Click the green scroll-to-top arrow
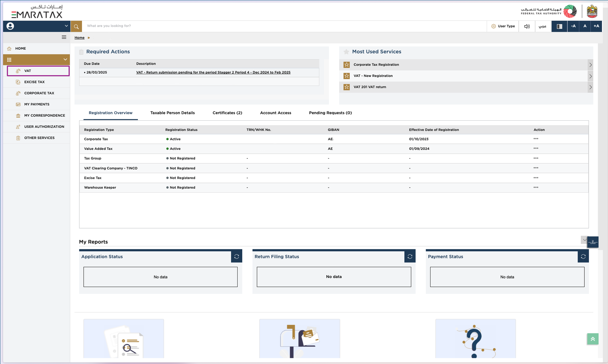The image size is (608, 364). [593, 339]
